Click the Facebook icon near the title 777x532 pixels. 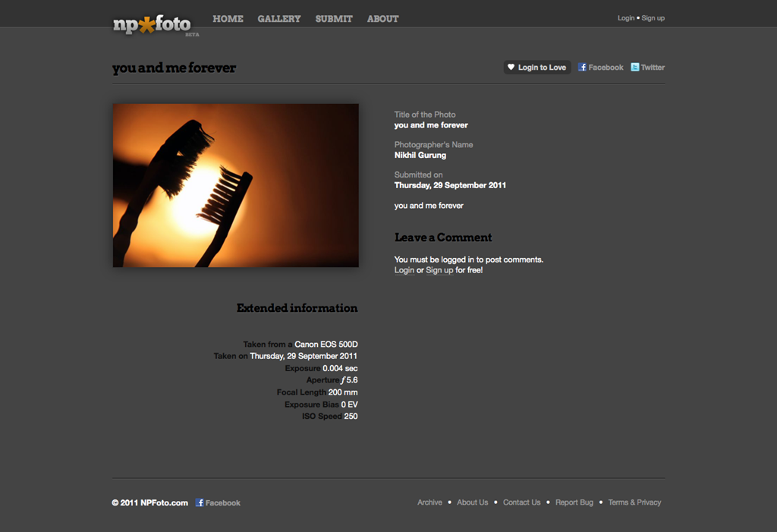click(x=582, y=67)
